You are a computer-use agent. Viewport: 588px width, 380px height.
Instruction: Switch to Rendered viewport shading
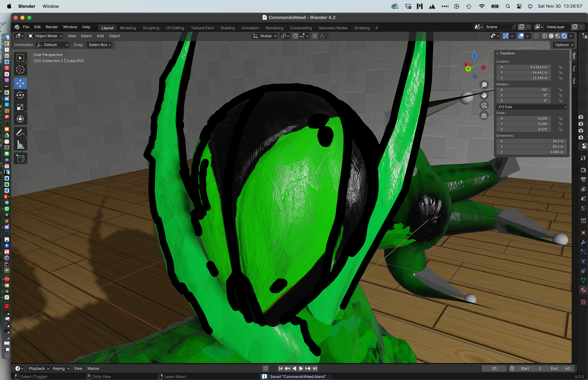coord(564,36)
